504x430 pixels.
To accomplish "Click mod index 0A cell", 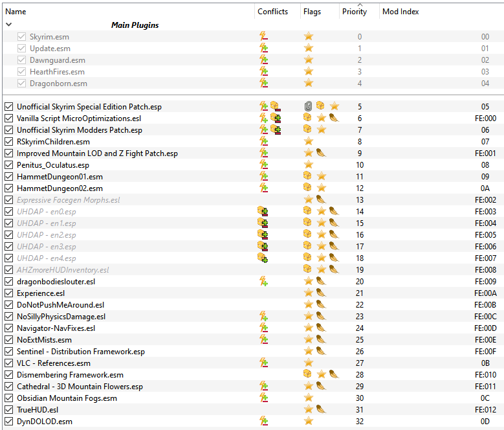I will [x=485, y=188].
